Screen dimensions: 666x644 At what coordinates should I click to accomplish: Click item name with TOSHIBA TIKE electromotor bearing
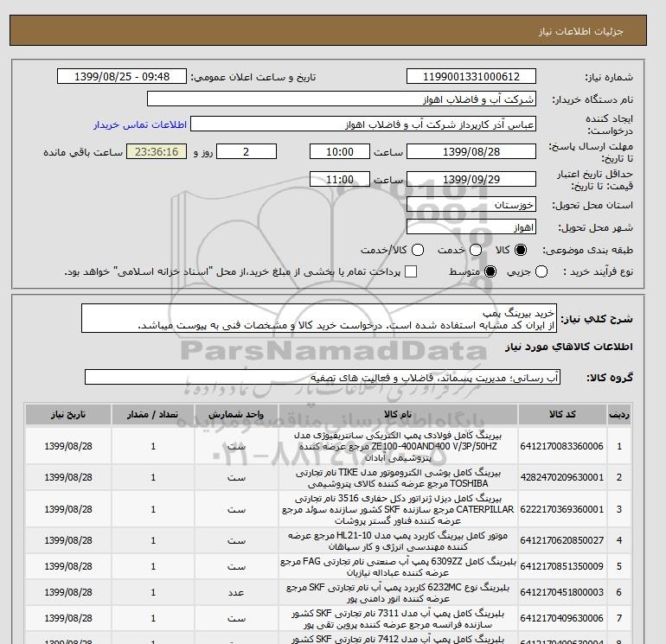(x=398, y=478)
